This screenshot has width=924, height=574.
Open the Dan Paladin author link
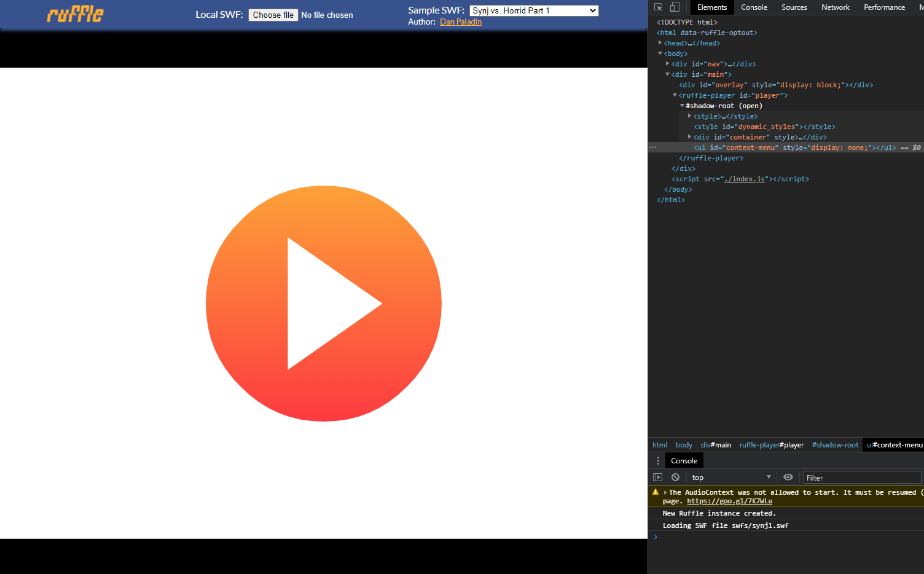coord(461,21)
